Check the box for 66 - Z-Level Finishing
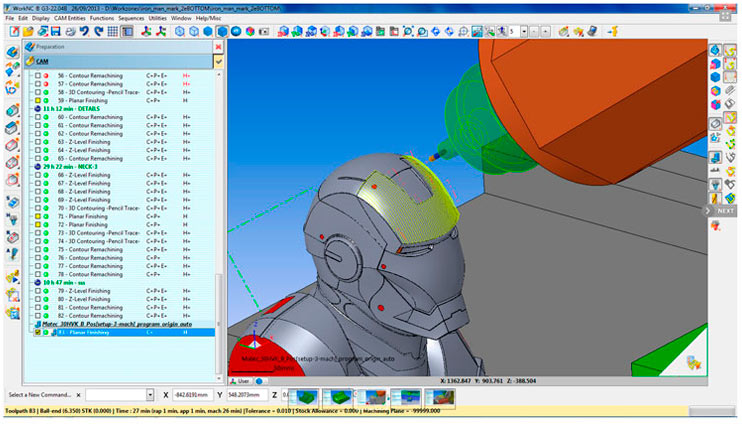 38,175
